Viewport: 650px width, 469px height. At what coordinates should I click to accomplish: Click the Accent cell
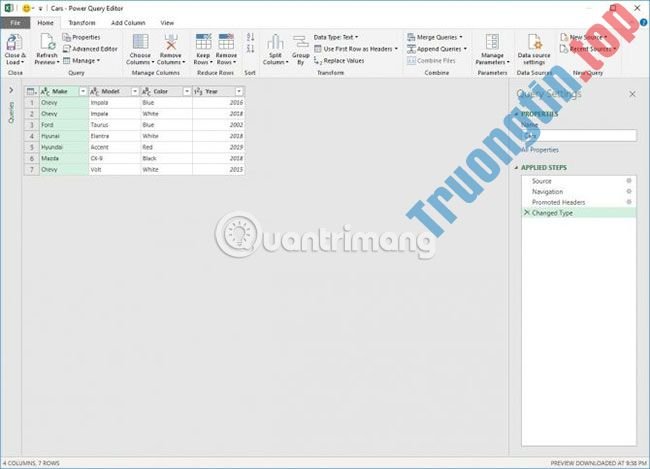114,147
